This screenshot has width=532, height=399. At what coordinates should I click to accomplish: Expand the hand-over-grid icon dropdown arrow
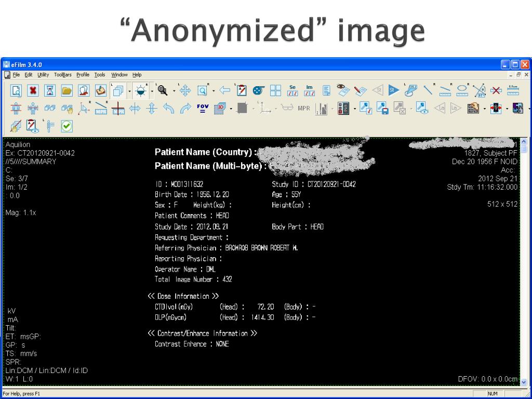pos(485,109)
